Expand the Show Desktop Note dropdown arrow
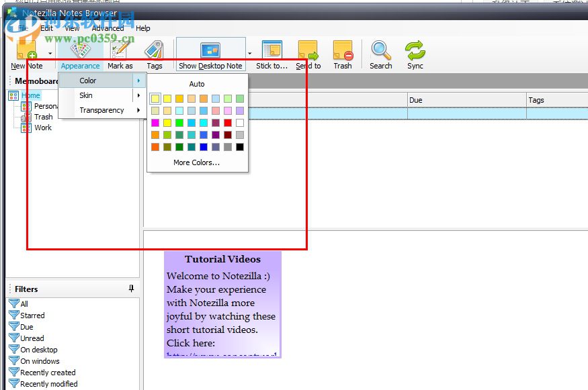 pyautogui.click(x=250, y=53)
